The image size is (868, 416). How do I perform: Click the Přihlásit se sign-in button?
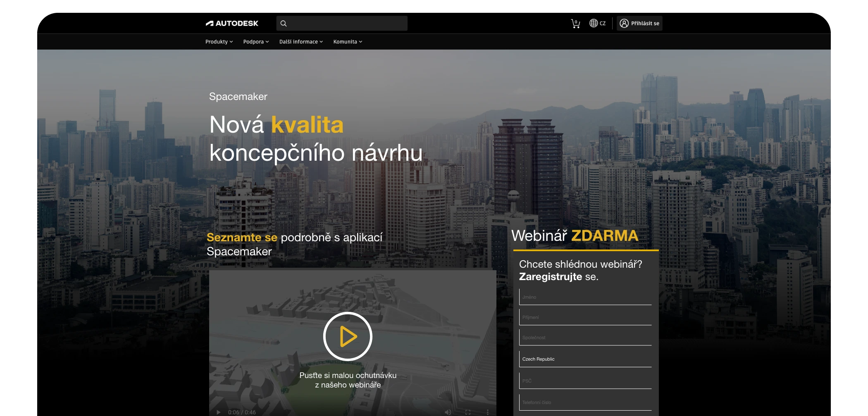click(639, 24)
